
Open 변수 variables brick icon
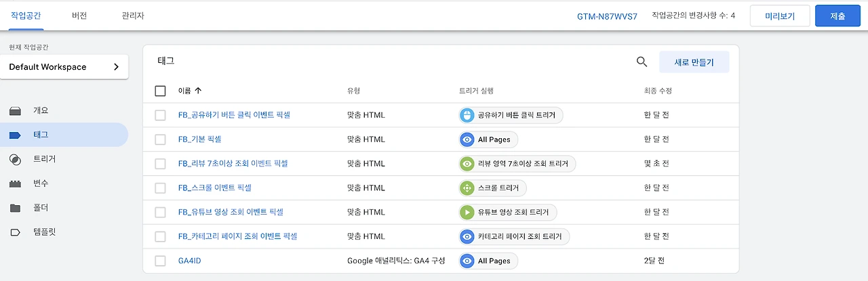tap(15, 183)
